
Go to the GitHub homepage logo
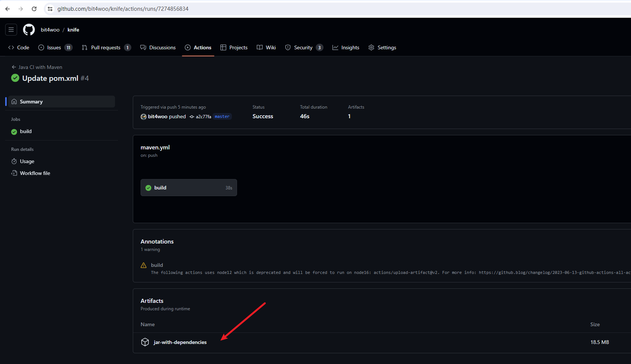(29, 30)
